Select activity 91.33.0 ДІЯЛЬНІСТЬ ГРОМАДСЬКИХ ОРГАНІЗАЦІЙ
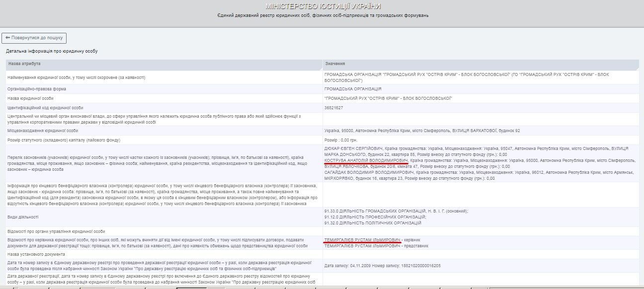This screenshot has width=644, height=289. (396, 211)
